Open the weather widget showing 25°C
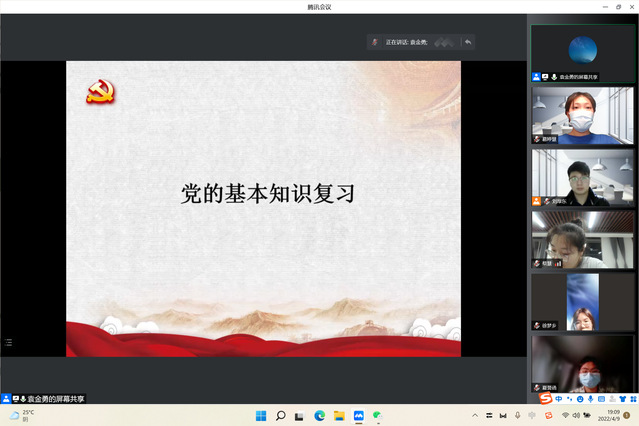The image size is (639, 426). pos(22,416)
